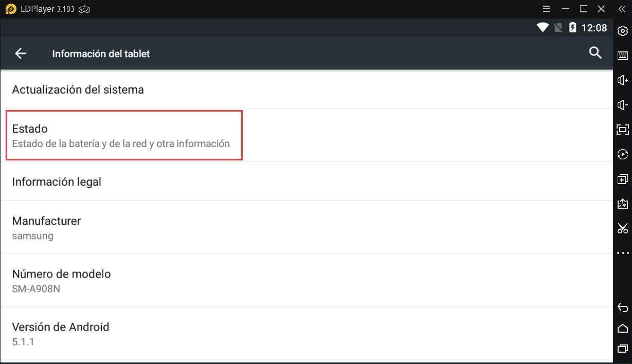Go back using the header arrow

[x=21, y=53]
